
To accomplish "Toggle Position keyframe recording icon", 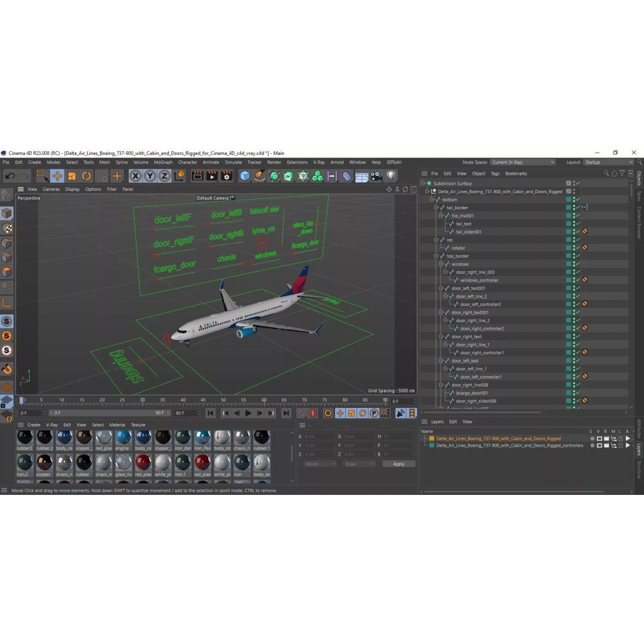I will 340,413.
